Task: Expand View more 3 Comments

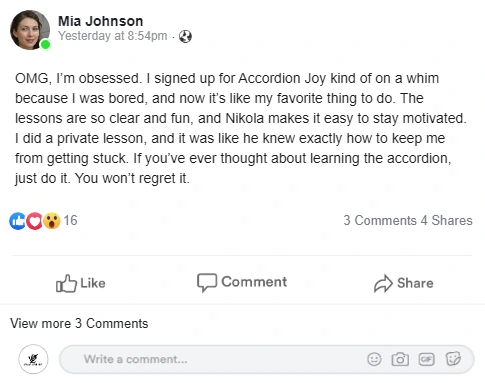Action: [79, 323]
